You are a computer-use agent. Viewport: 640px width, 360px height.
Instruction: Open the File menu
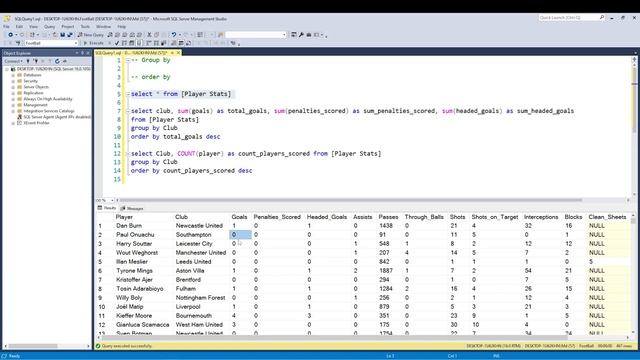pos(6,27)
